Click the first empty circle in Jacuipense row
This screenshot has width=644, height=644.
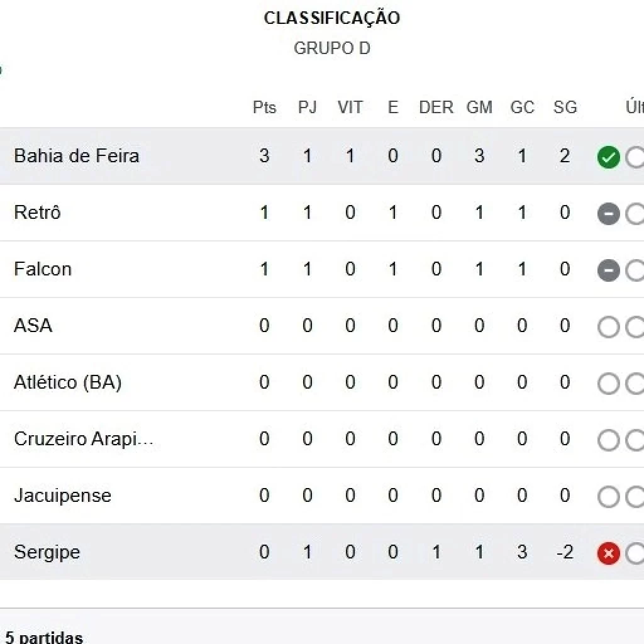coord(608,497)
